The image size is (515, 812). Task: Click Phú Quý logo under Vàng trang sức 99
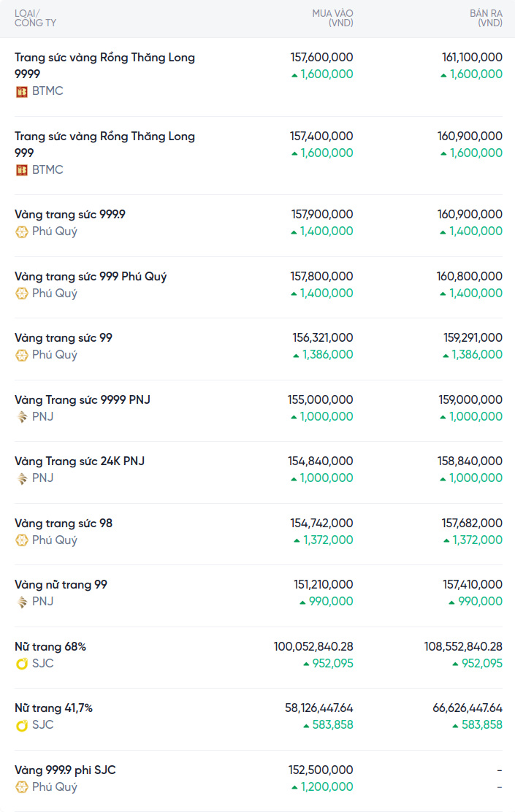21,355
